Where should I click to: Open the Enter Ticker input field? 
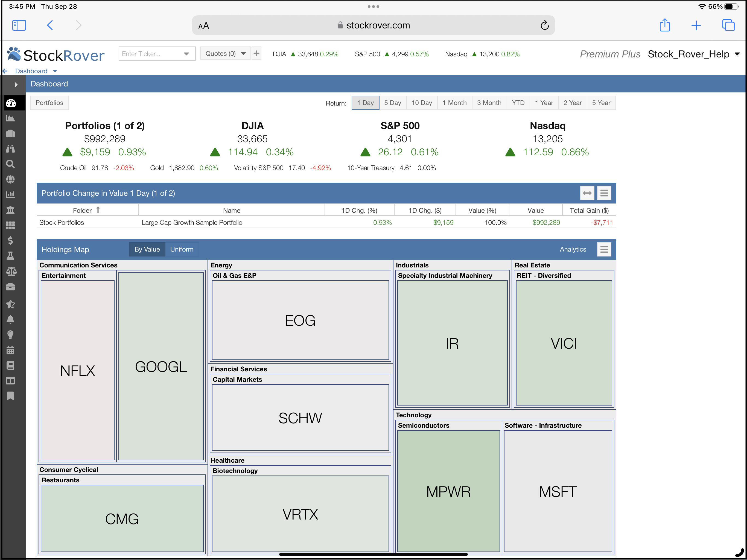coord(156,54)
